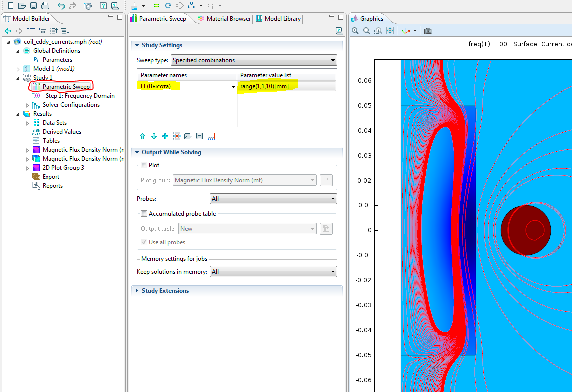The width and height of the screenshot is (572, 392).
Task: Maximize the Parametric Sweep settings panel
Action: tap(341, 17)
